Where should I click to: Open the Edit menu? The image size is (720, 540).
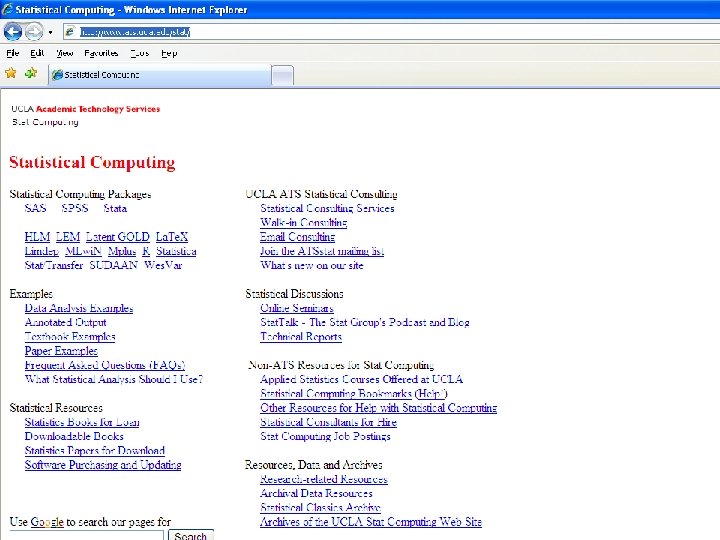(x=37, y=53)
